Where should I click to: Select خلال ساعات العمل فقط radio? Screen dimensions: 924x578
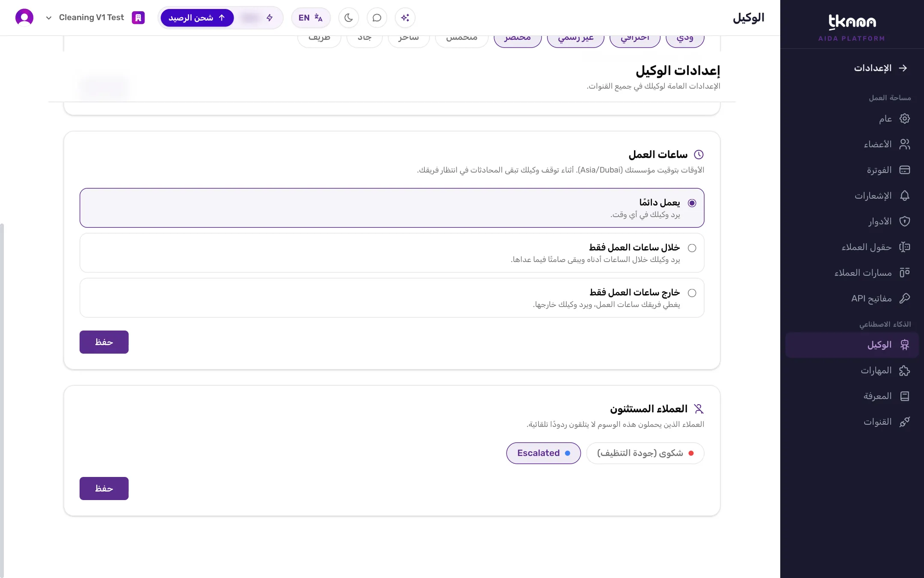coord(692,248)
